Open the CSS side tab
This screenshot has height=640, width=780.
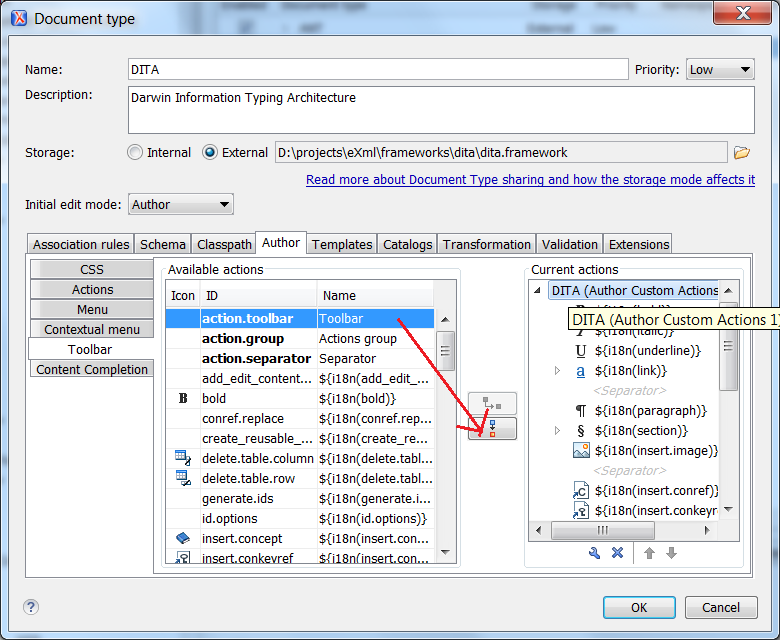click(92, 269)
